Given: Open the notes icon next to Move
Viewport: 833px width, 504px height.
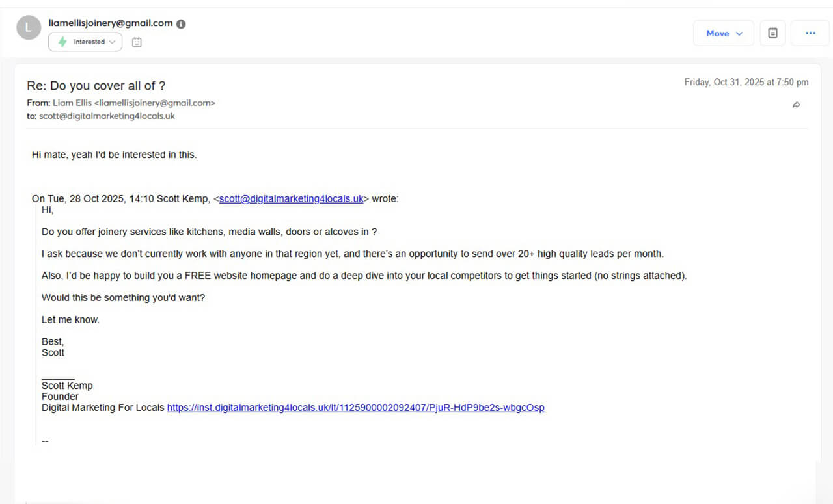Looking at the screenshot, I should [x=772, y=33].
